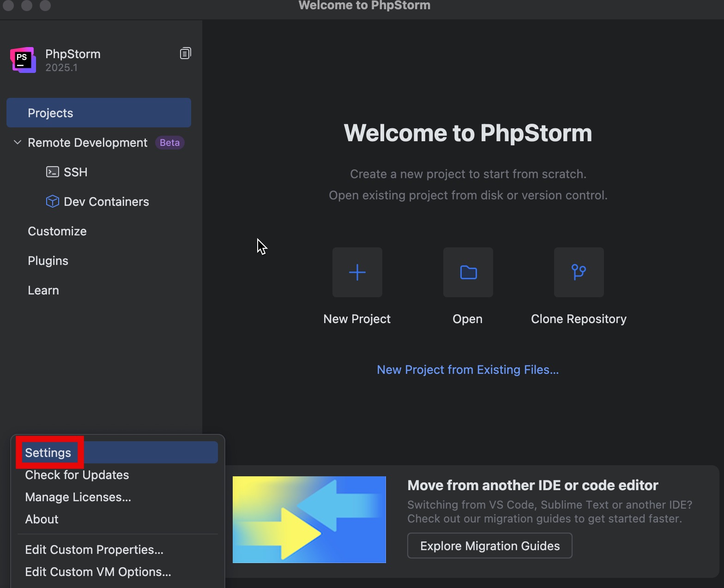Image resolution: width=724 pixels, height=588 pixels.
Task: Click the copy icon beside PhpStorm title
Action: coord(185,54)
